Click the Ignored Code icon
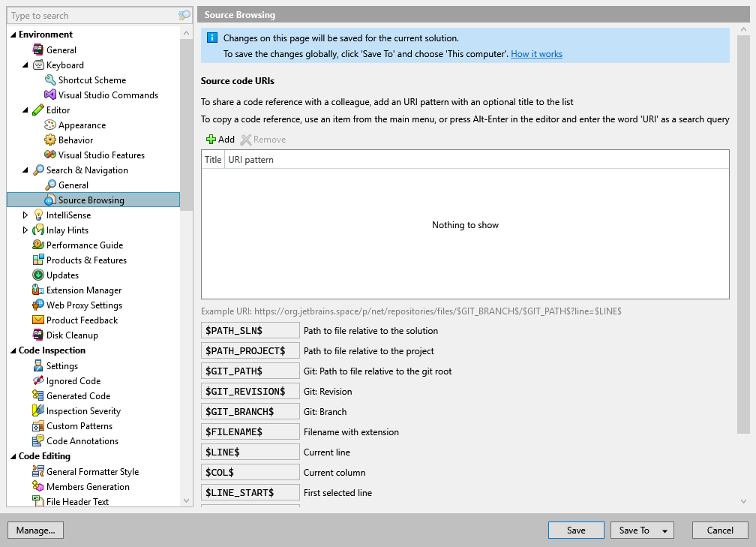 click(x=38, y=380)
